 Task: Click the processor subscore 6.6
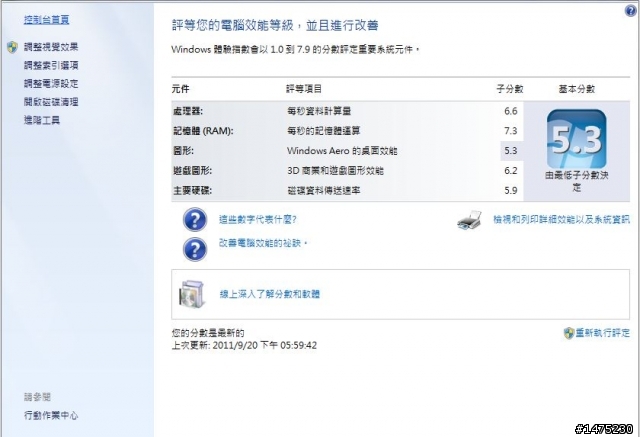pos(511,111)
